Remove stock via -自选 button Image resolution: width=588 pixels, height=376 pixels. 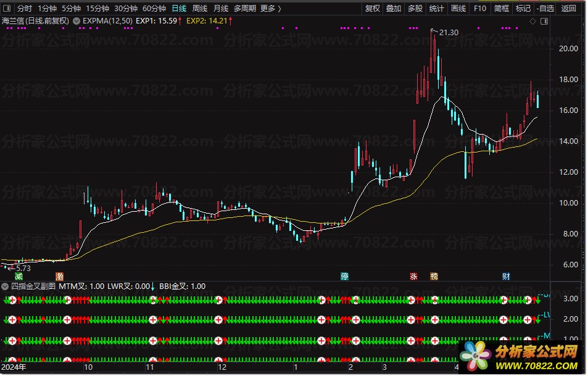[x=545, y=8]
